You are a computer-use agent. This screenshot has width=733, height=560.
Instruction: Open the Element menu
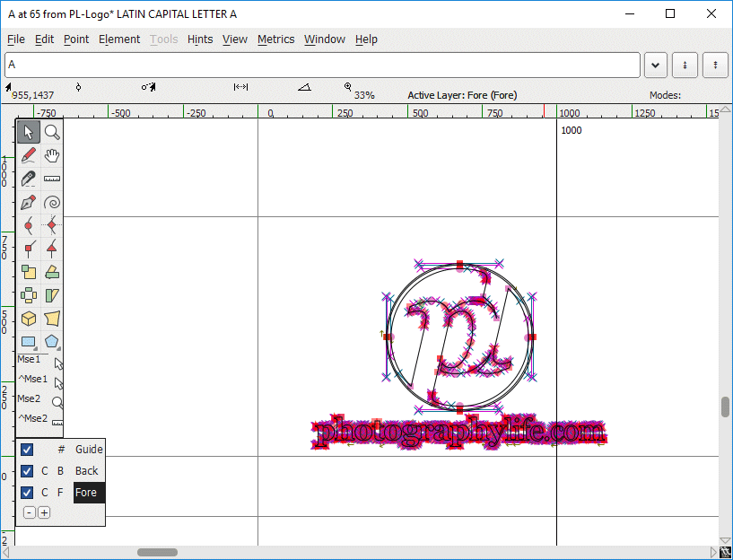(119, 39)
